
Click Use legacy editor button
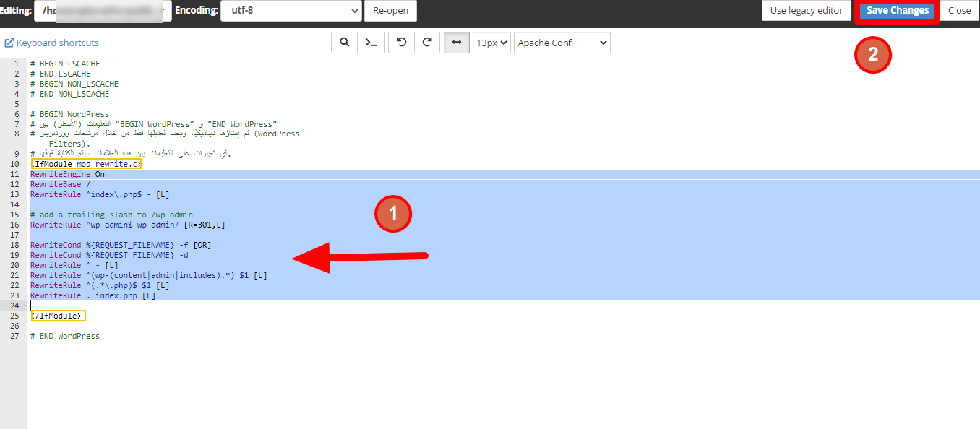click(x=806, y=11)
